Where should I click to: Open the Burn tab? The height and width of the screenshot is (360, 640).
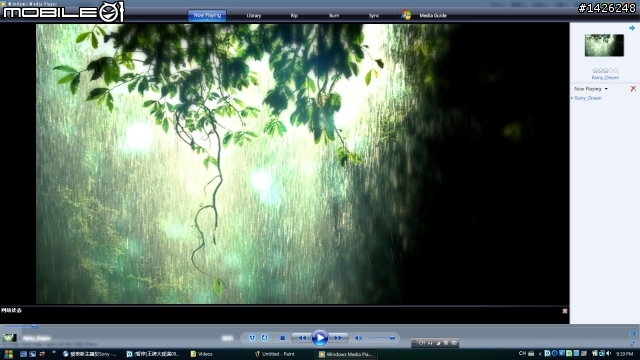click(333, 16)
